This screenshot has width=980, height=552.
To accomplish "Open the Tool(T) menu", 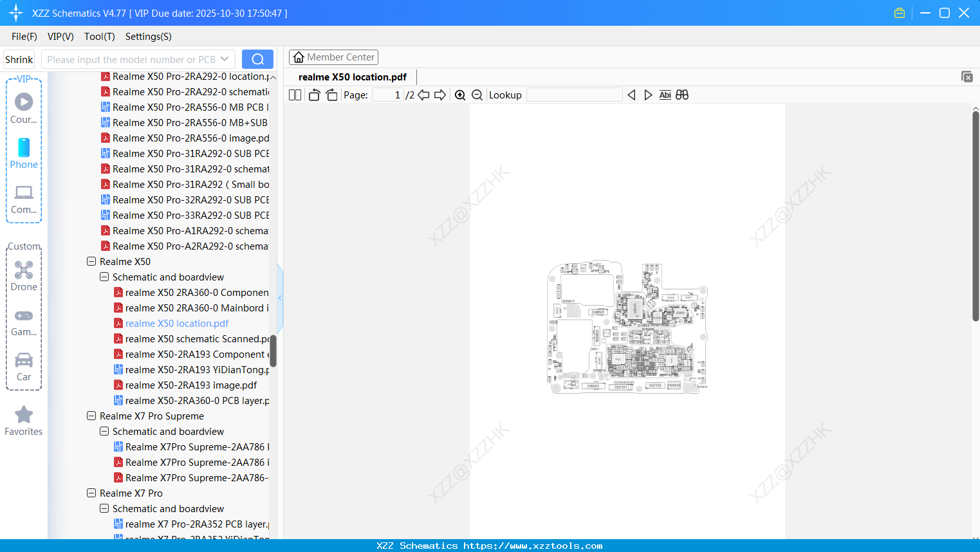I will (100, 37).
